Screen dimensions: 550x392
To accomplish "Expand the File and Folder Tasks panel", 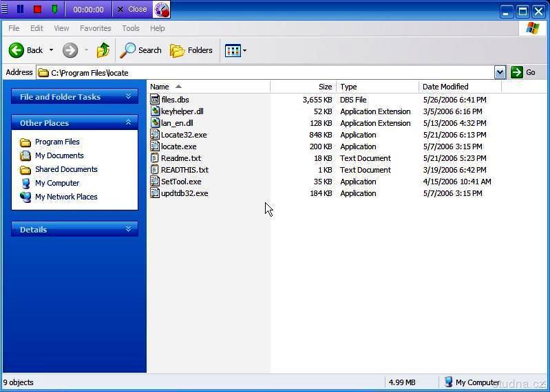I will [128, 97].
